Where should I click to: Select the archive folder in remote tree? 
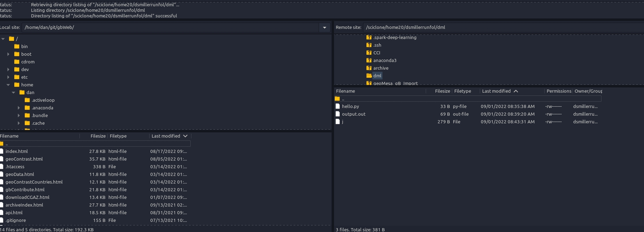point(381,68)
